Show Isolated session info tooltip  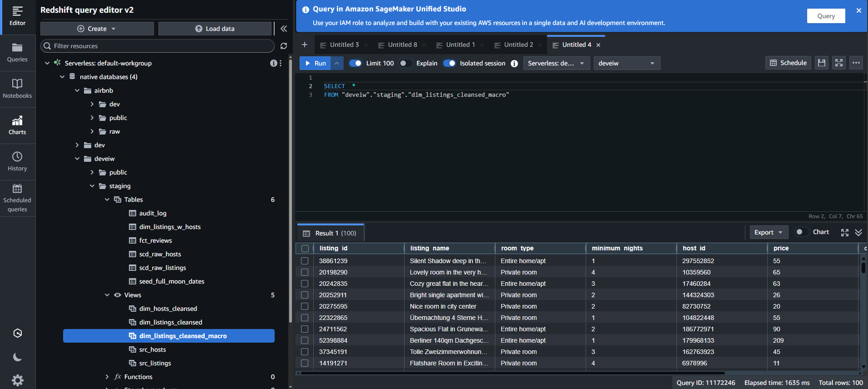click(514, 64)
